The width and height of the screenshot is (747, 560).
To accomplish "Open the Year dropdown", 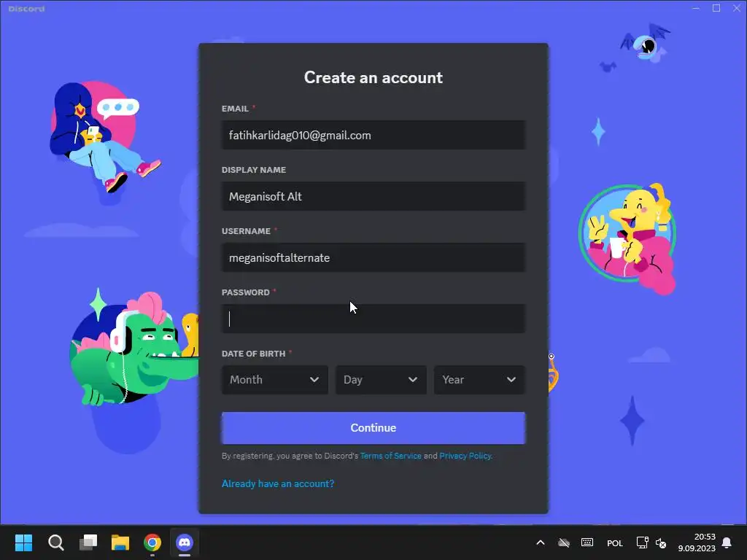I will coord(479,379).
